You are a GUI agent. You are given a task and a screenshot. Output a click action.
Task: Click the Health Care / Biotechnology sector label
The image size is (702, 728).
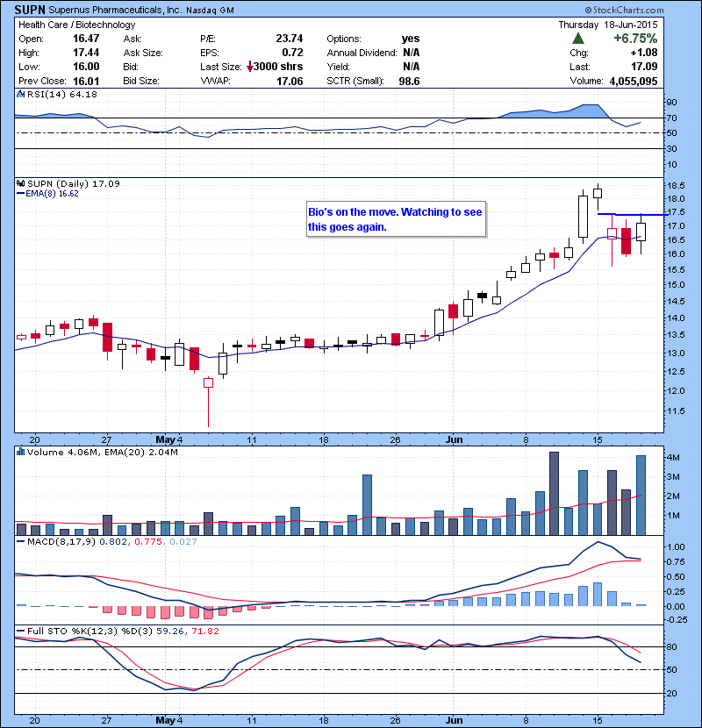(x=76, y=25)
